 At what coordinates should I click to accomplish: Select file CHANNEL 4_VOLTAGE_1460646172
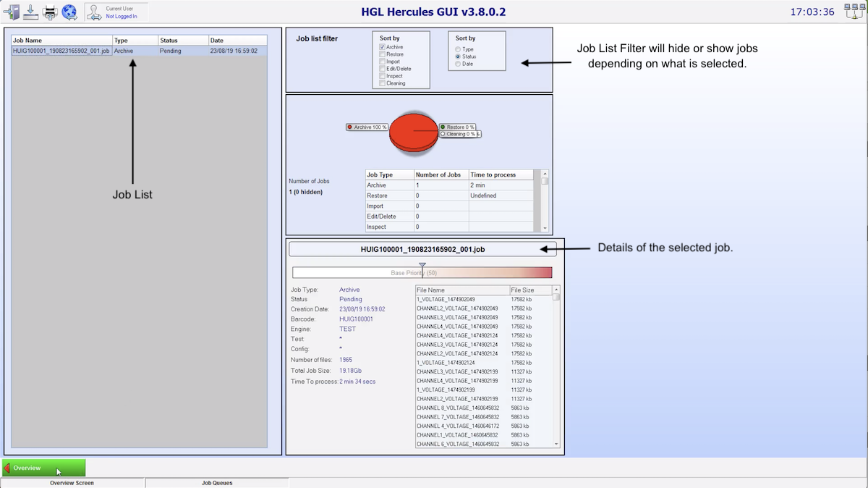[x=458, y=426]
